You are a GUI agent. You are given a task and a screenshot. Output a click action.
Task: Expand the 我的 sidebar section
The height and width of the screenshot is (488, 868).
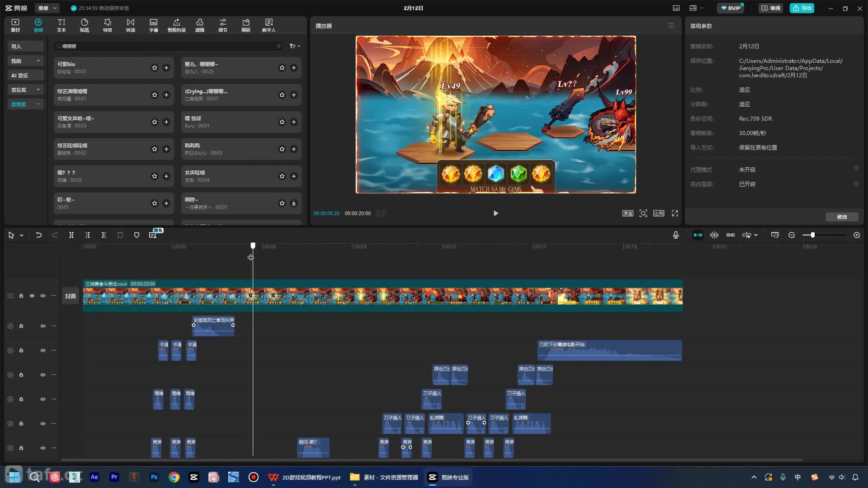(25, 61)
